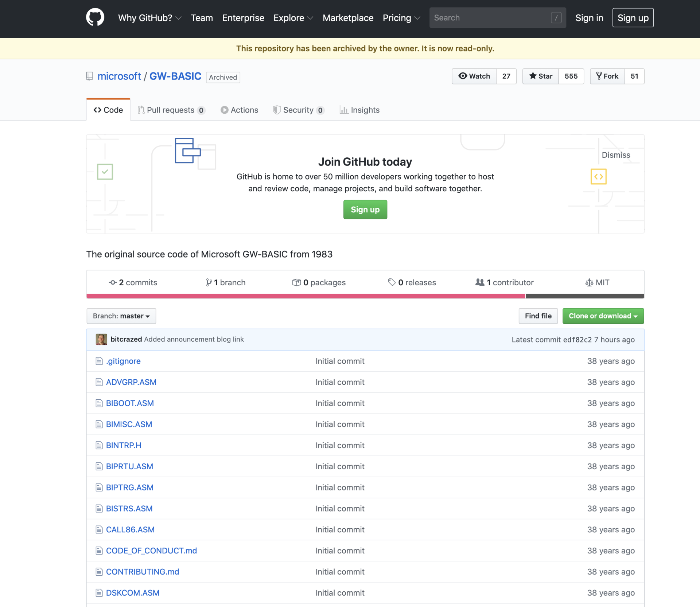This screenshot has height=607, width=700.
Task: Click the file icon next to .gitignore
Action: [x=99, y=361]
